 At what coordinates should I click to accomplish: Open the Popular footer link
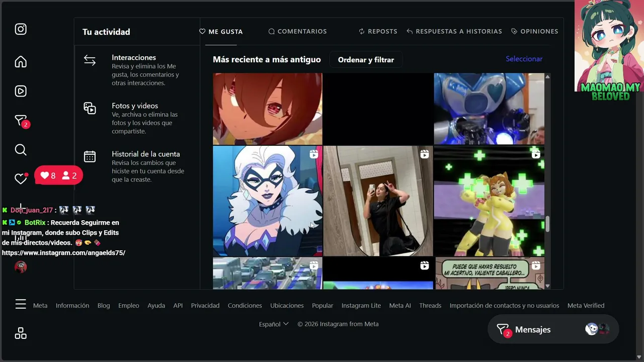(323, 306)
